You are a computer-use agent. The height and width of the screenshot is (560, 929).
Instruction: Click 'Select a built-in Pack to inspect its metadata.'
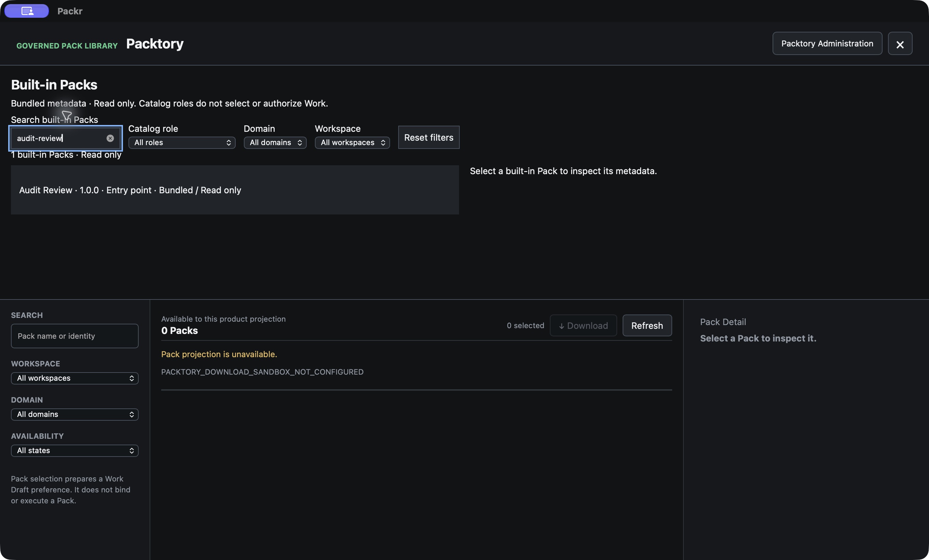[563, 171]
